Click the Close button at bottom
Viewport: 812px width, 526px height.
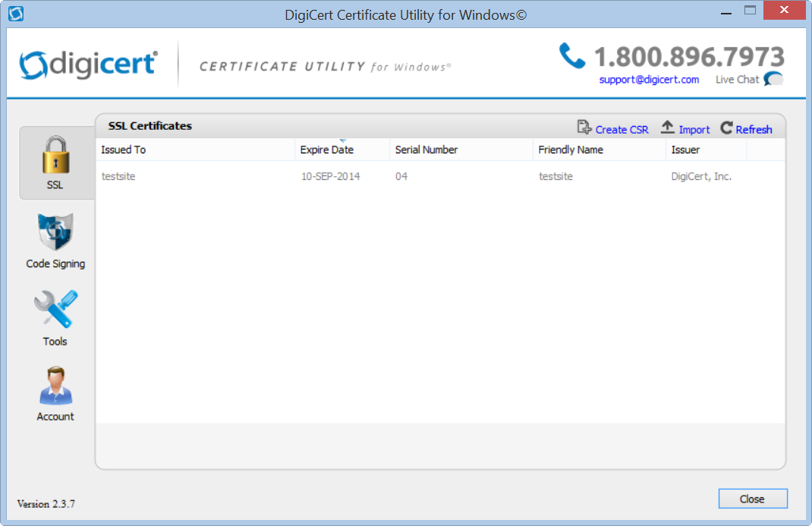pyautogui.click(x=753, y=499)
